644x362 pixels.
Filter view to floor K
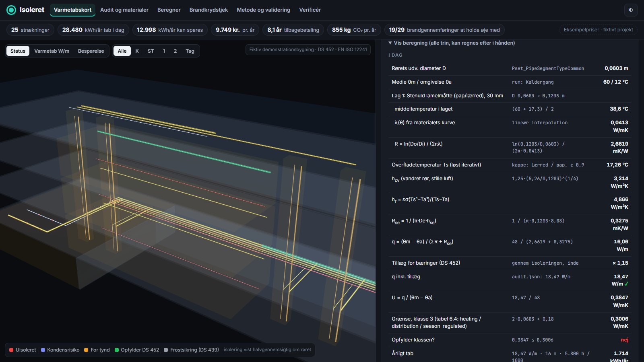pos(137,51)
